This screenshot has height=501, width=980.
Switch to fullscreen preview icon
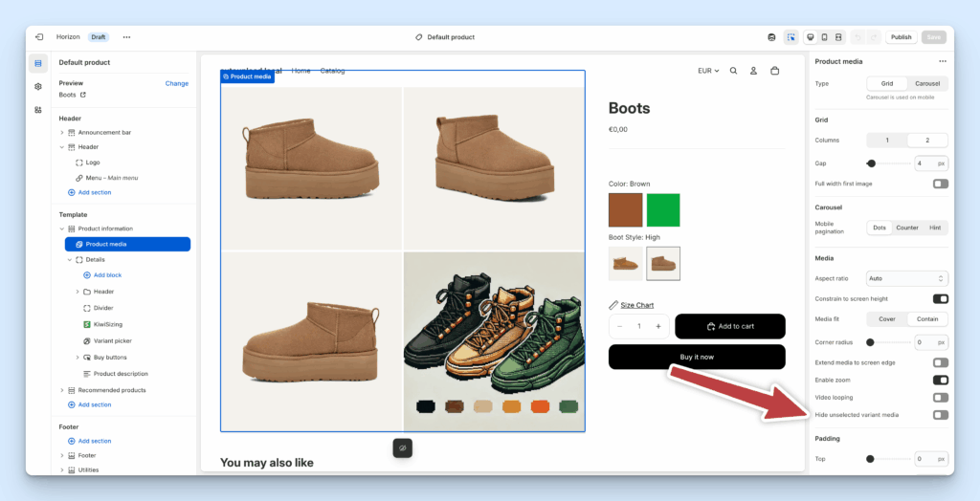838,37
